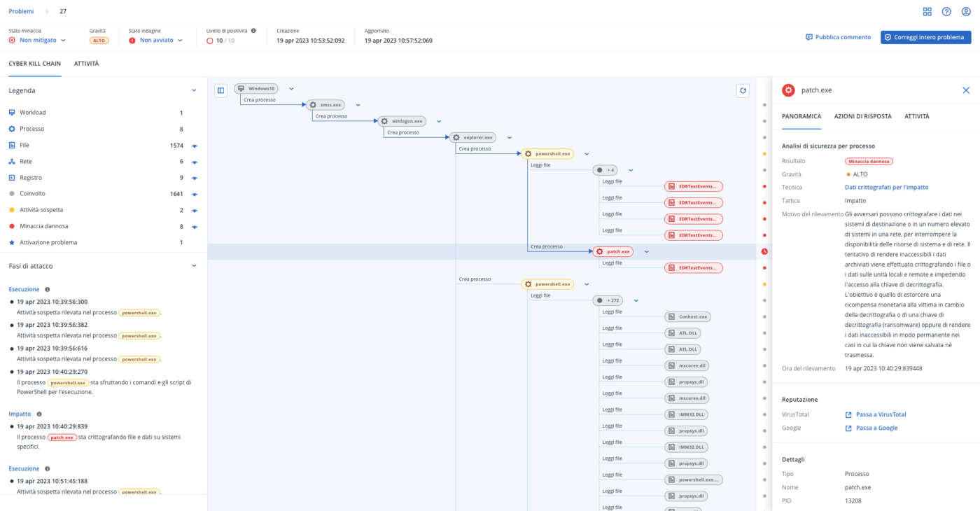Toggle visibility of Rete items in legend
The image size is (980, 511).
(x=195, y=162)
